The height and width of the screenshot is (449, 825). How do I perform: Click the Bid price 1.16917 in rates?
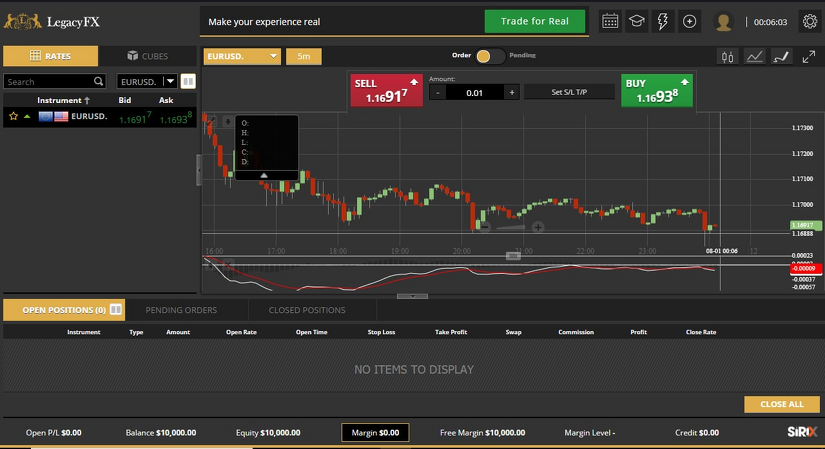135,118
